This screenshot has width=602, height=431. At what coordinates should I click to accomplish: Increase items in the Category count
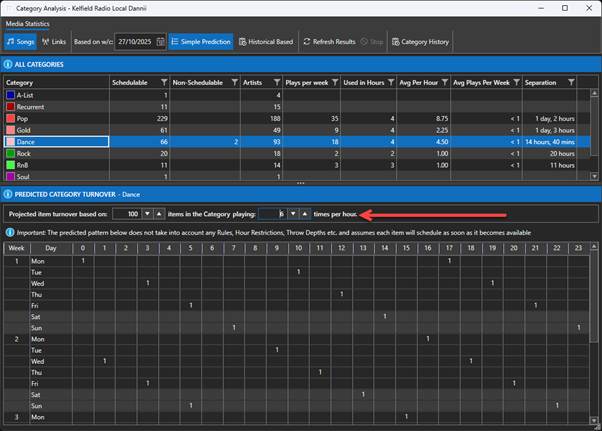(x=159, y=214)
